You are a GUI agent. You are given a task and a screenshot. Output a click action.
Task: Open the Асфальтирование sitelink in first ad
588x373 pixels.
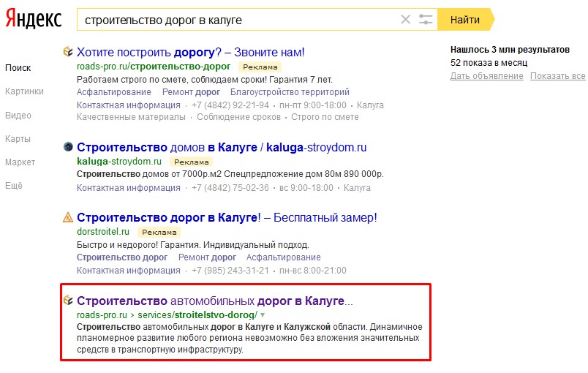[113, 92]
